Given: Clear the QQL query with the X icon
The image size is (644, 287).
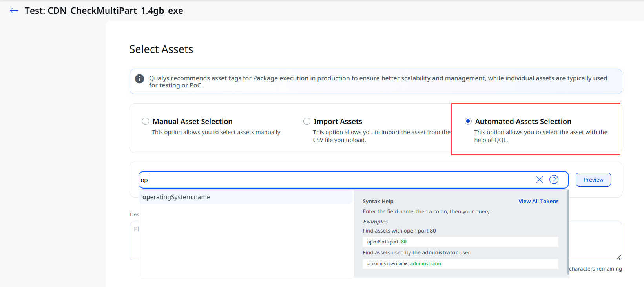Looking at the screenshot, I should pyautogui.click(x=540, y=180).
